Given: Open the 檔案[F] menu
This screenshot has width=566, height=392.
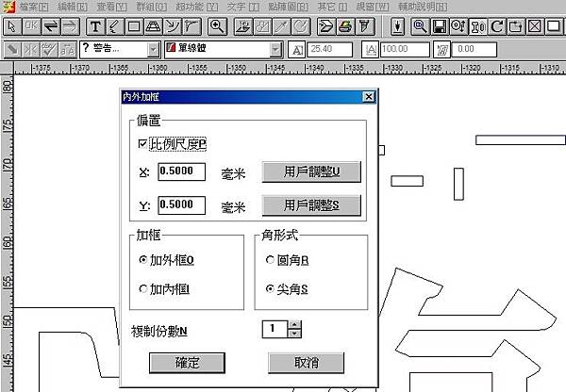Looking at the screenshot, I should (x=33, y=7).
